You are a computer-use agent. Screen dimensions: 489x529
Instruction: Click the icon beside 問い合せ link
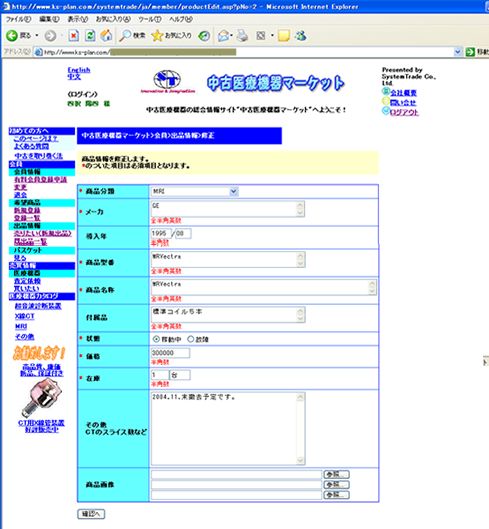point(386,101)
